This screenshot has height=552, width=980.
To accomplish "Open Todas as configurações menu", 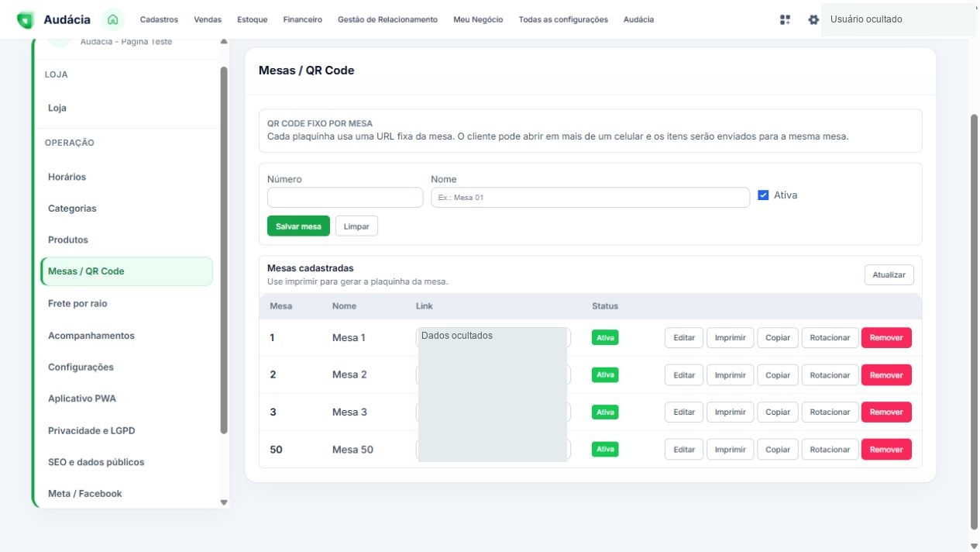I will click(x=563, y=19).
